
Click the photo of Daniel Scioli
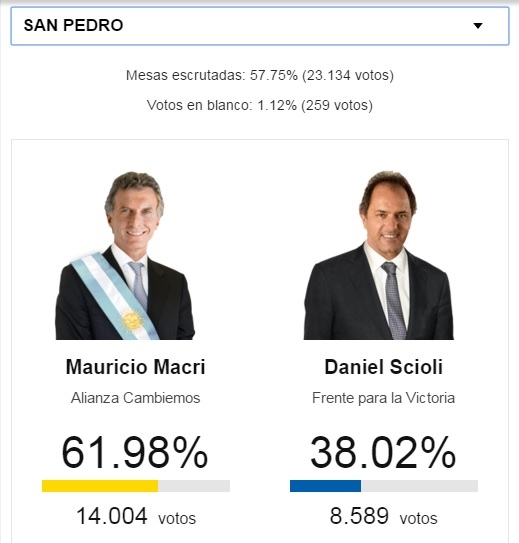pos(378,255)
